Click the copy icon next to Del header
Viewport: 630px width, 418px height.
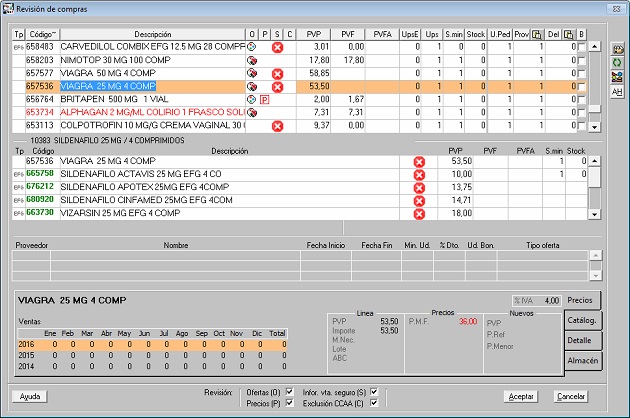[x=568, y=35]
